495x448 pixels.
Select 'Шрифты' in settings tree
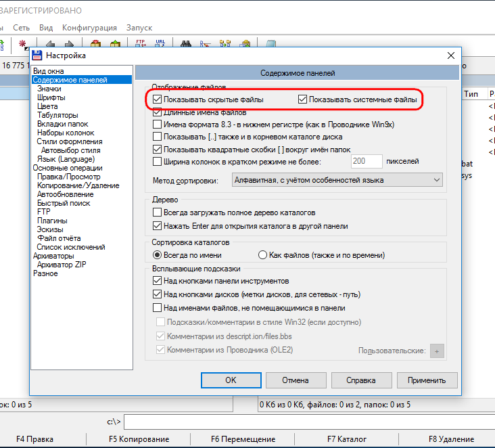51,97
